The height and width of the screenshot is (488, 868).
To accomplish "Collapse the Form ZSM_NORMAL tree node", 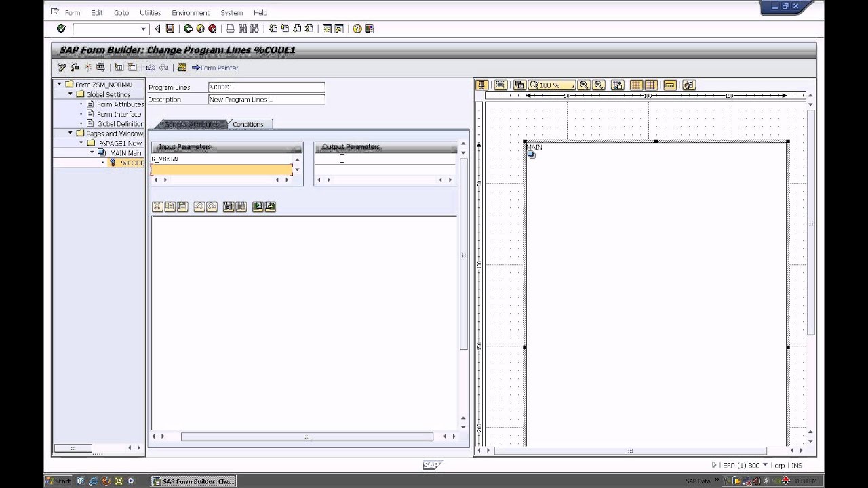I will (x=59, y=85).
